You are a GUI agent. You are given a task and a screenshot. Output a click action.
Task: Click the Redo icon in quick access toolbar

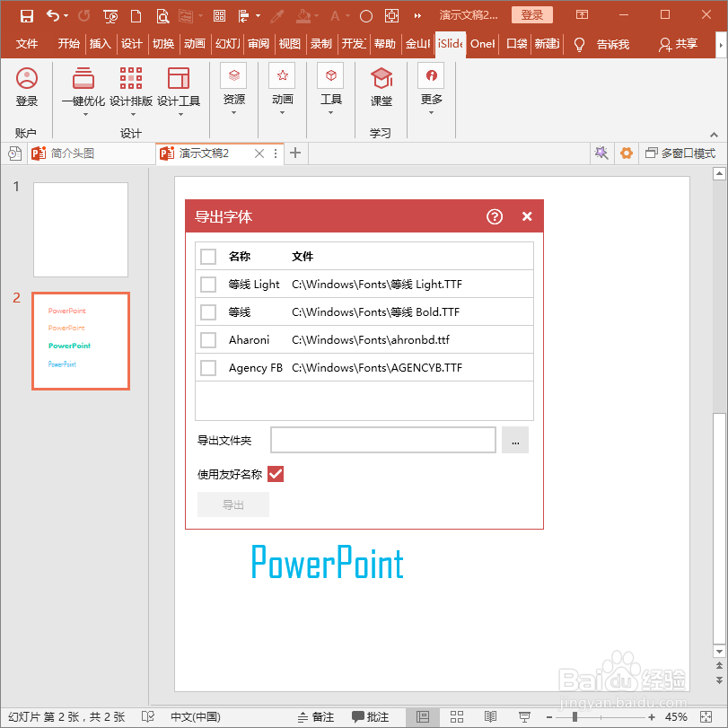[84, 16]
